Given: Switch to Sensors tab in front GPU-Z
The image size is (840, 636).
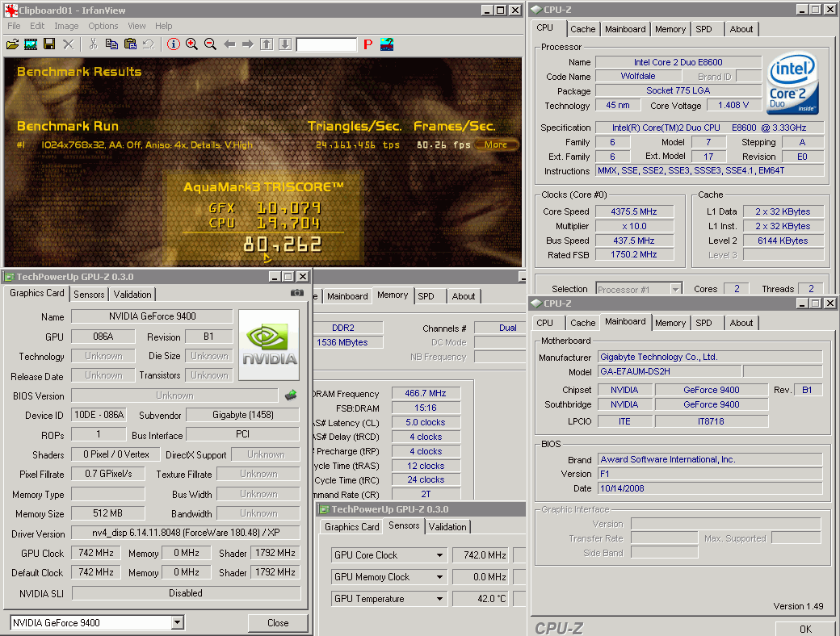Looking at the screenshot, I should [x=89, y=294].
